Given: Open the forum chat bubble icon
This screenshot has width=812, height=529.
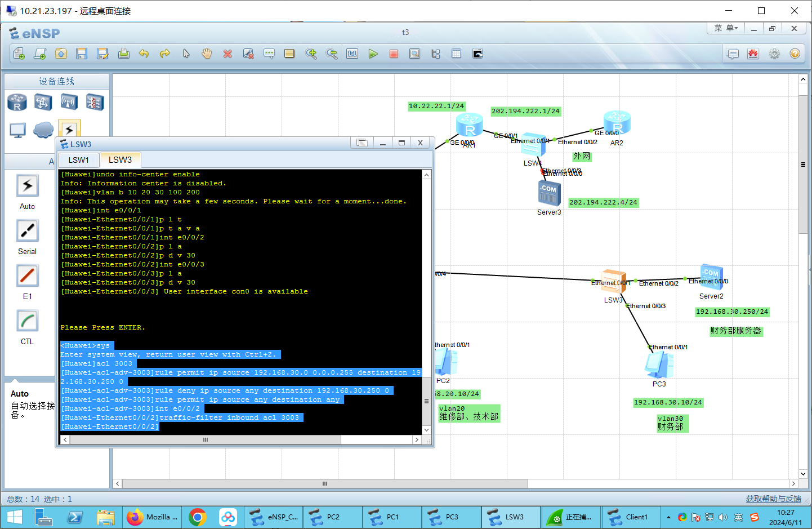Looking at the screenshot, I should click(733, 54).
